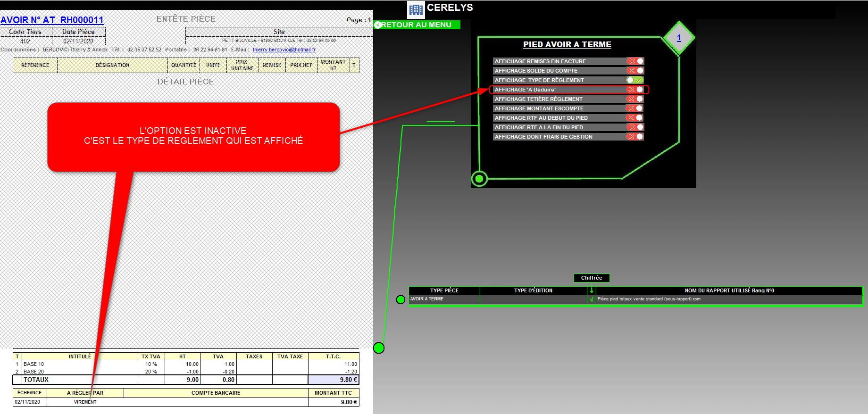868x414 pixels.
Task: Click the green checkmark in the Chiffrée column
Action: point(592,299)
